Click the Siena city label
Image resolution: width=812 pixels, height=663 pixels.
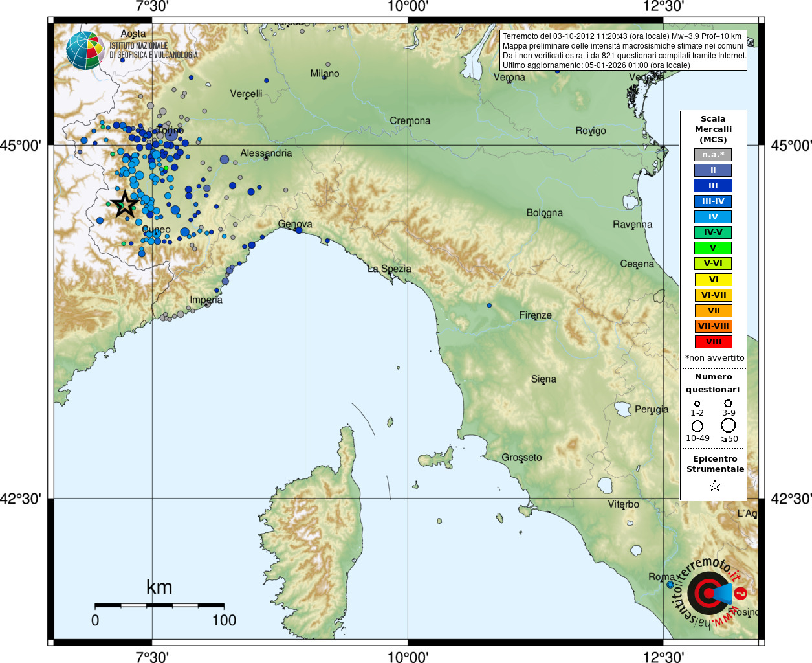click(543, 379)
